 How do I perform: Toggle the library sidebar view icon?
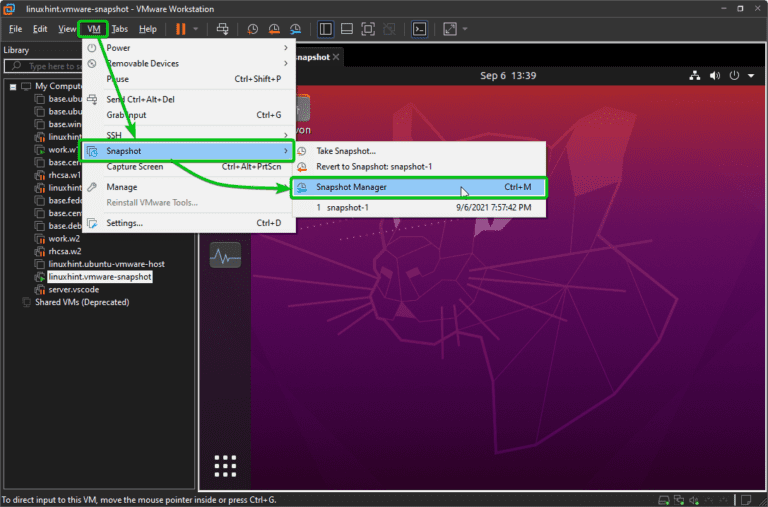click(x=325, y=29)
